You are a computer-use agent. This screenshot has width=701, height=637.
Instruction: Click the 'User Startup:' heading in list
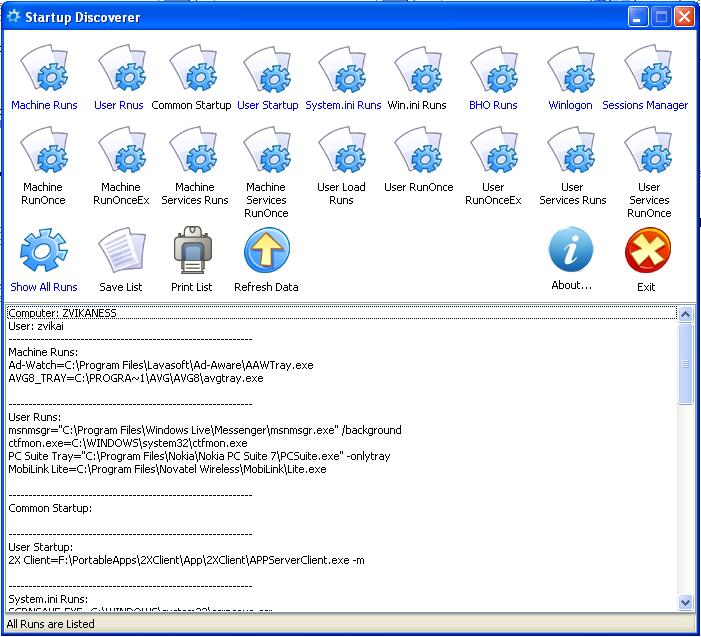point(41,548)
